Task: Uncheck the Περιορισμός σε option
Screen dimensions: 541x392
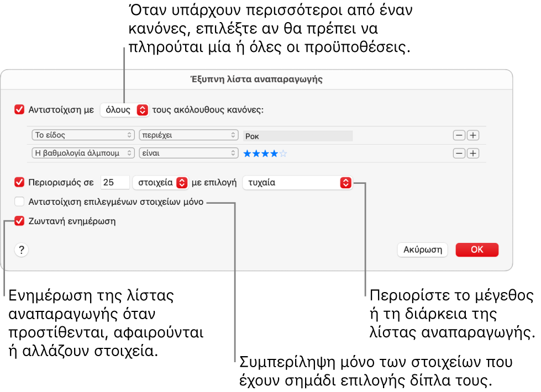Action: [x=19, y=183]
